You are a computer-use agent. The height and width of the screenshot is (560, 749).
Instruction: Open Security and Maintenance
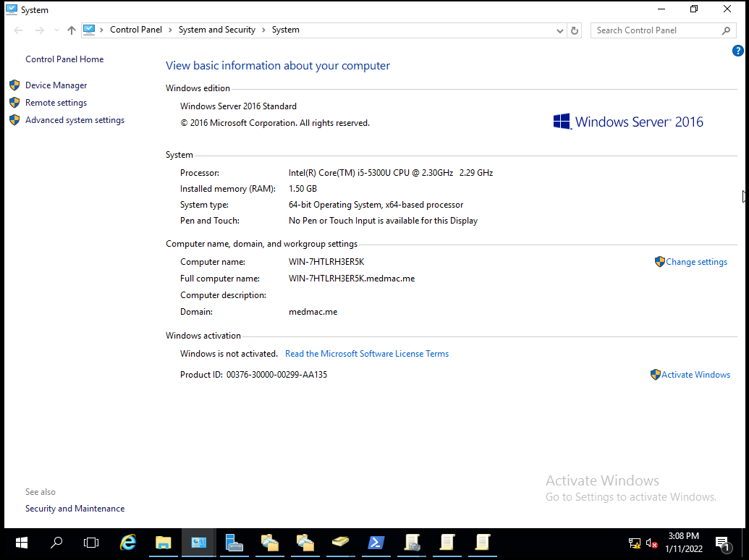(75, 509)
